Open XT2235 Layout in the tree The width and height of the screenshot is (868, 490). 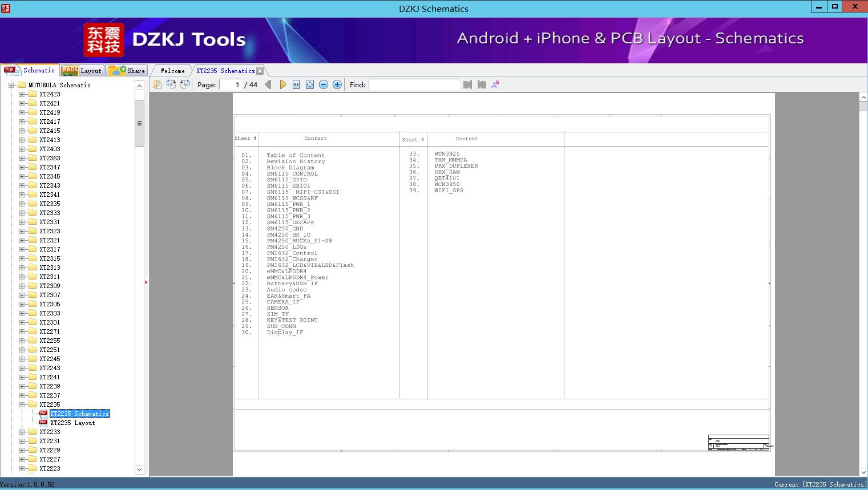[x=72, y=423]
